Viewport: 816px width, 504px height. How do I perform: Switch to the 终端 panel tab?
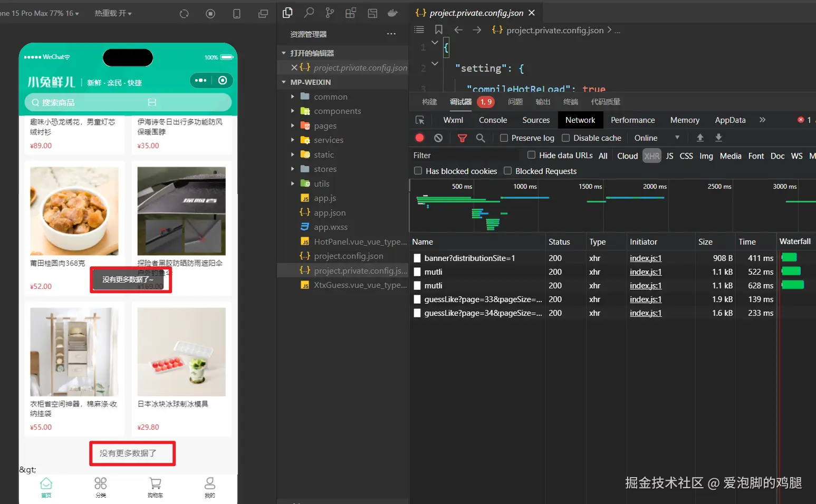coord(571,102)
